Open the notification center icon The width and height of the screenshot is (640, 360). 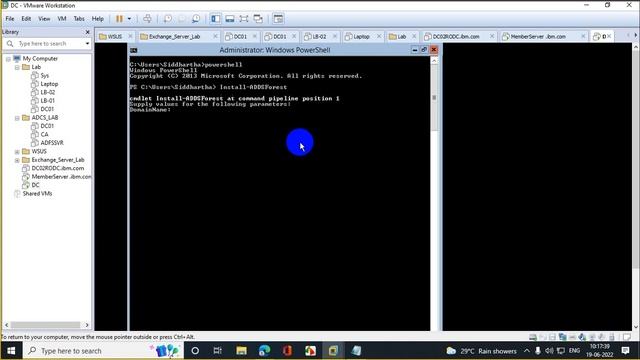625,351
